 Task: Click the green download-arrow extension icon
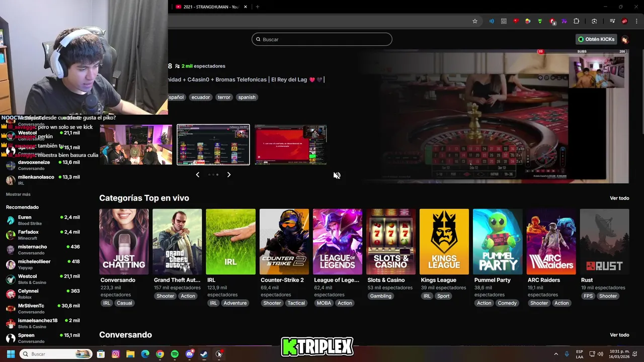(x=540, y=21)
